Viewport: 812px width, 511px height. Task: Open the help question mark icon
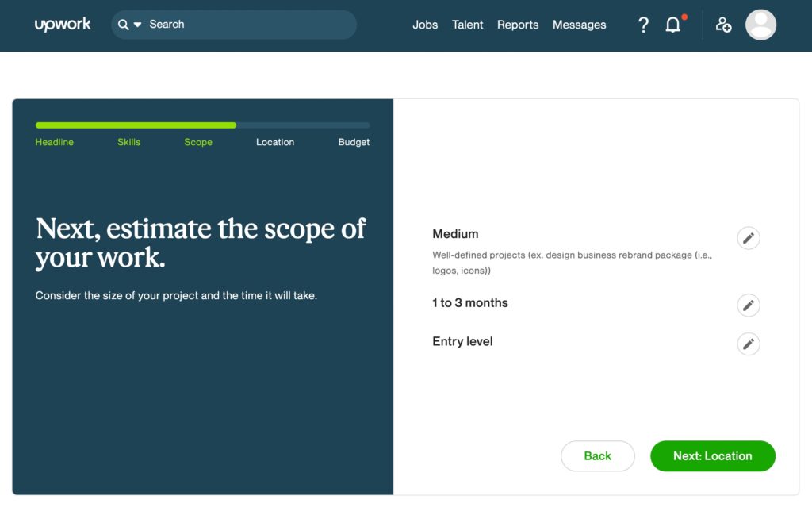643,25
